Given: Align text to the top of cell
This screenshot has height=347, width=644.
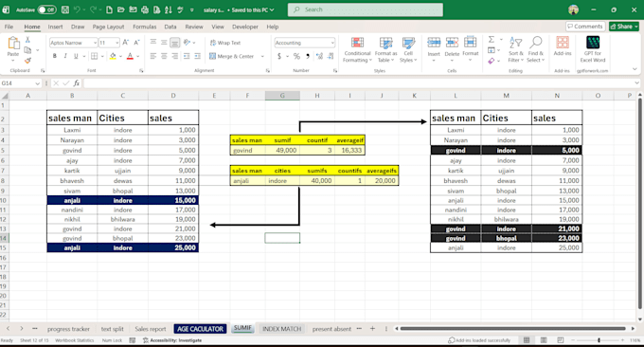Looking at the screenshot, I should pos(153,43).
